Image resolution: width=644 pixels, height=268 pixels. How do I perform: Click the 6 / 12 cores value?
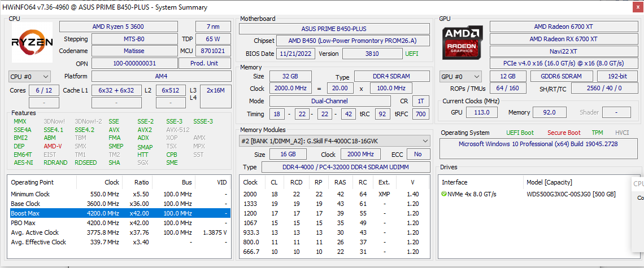pyautogui.click(x=43, y=90)
